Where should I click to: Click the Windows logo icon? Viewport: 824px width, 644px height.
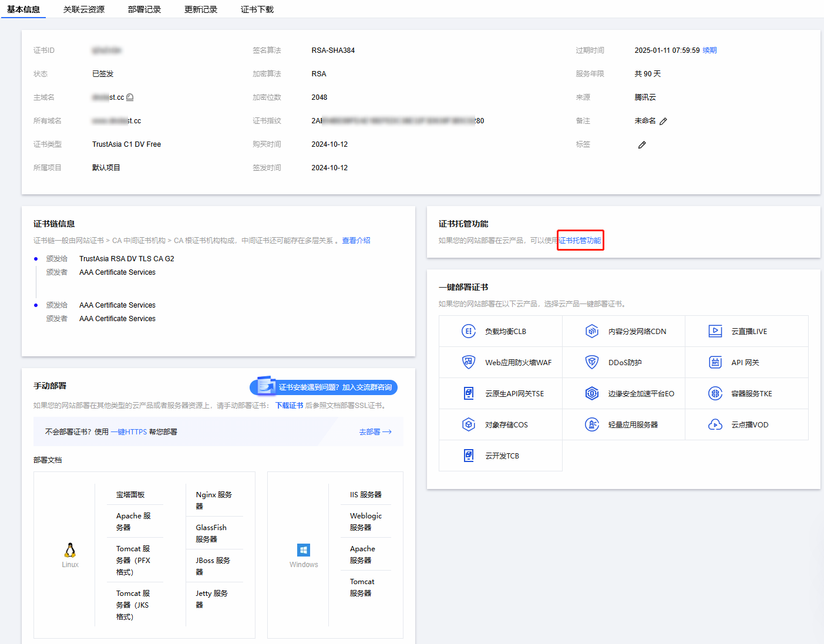point(304,550)
